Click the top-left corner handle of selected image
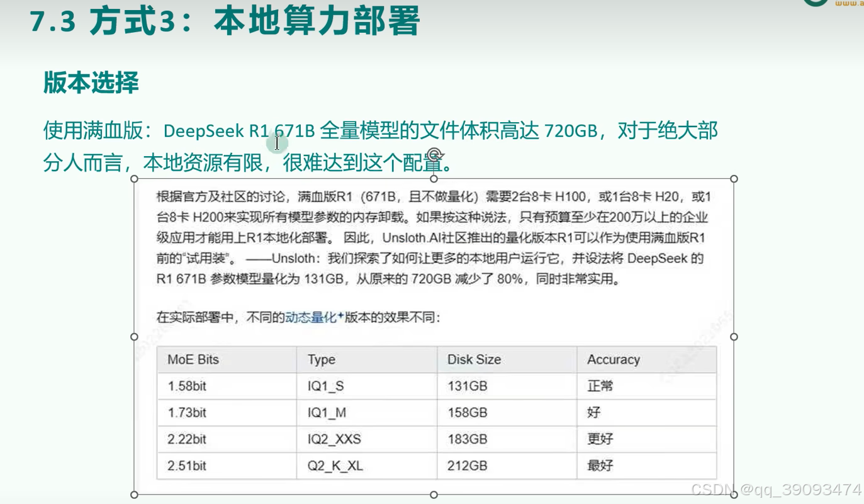 click(134, 179)
